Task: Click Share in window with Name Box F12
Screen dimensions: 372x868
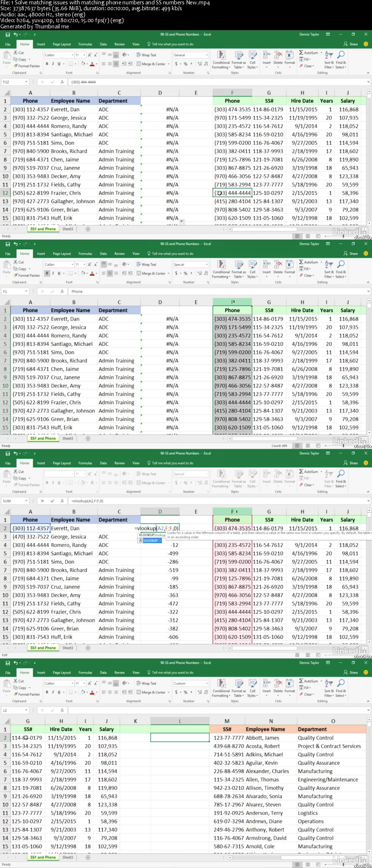Action: pos(351,44)
